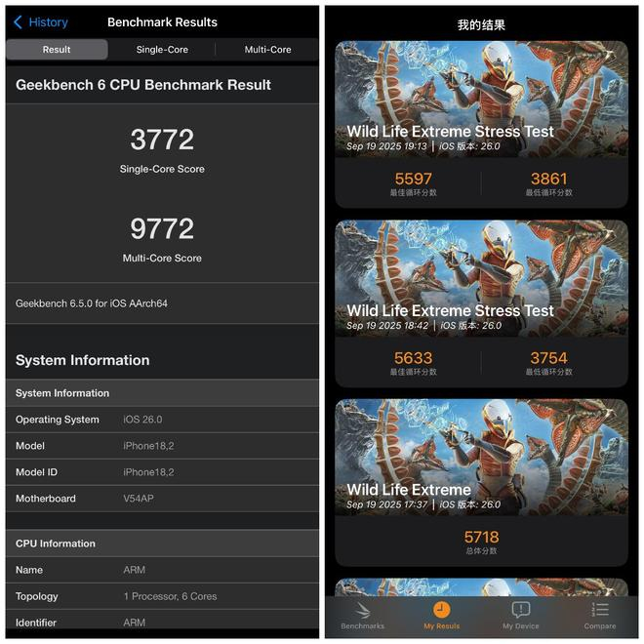Image resolution: width=644 pixels, height=644 pixels.
Task: Select the Topology 1 Processor, 6 Cores row
Action: pos(162,596)
